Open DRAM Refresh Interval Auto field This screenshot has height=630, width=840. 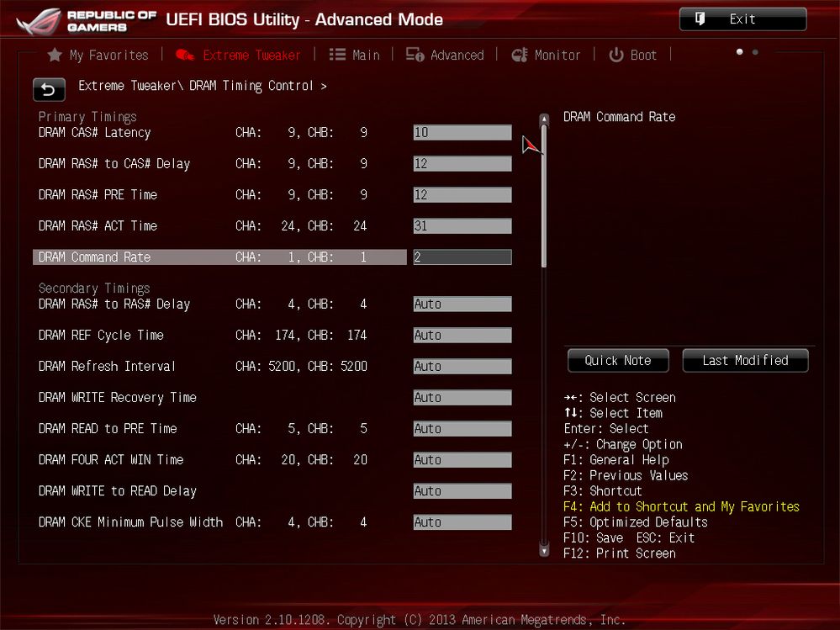(x=462, y=367)
